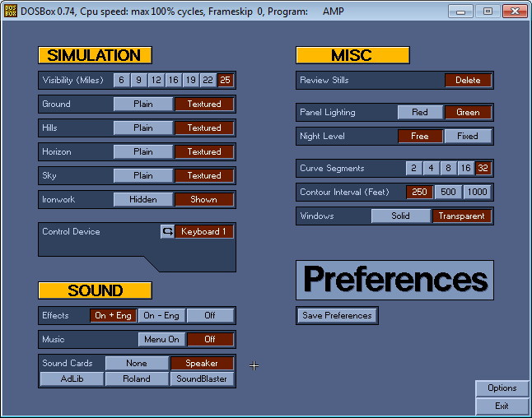
Task: Choose AdLib sound card
Action: coord(72,379)
